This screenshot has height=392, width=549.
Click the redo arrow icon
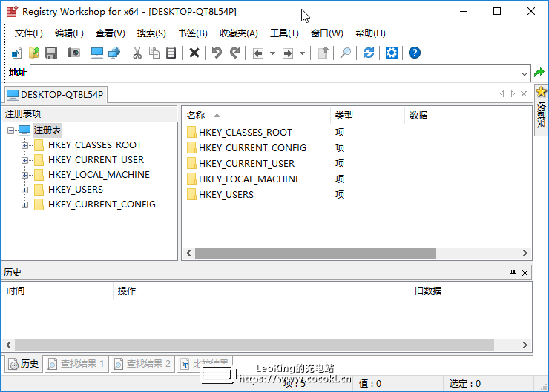click(x=234, y=53)
